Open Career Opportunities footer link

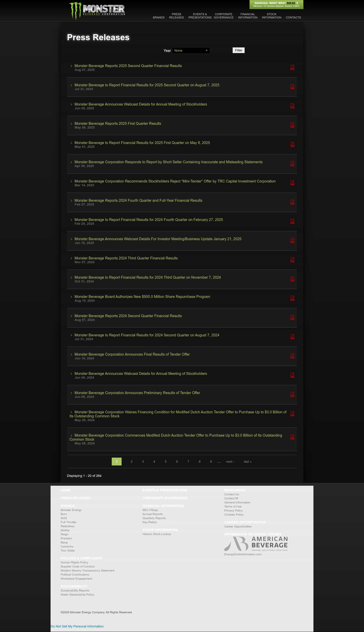coord(238,526)
